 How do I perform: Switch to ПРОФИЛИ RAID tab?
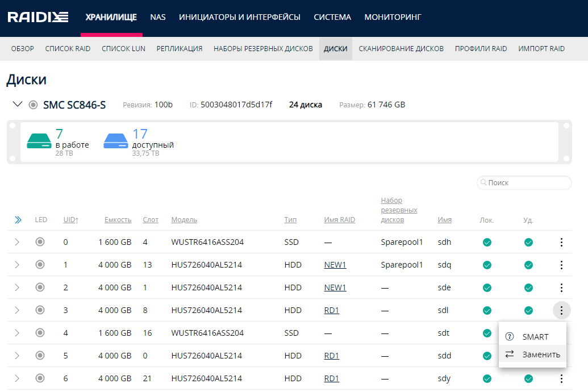(481, 49)
